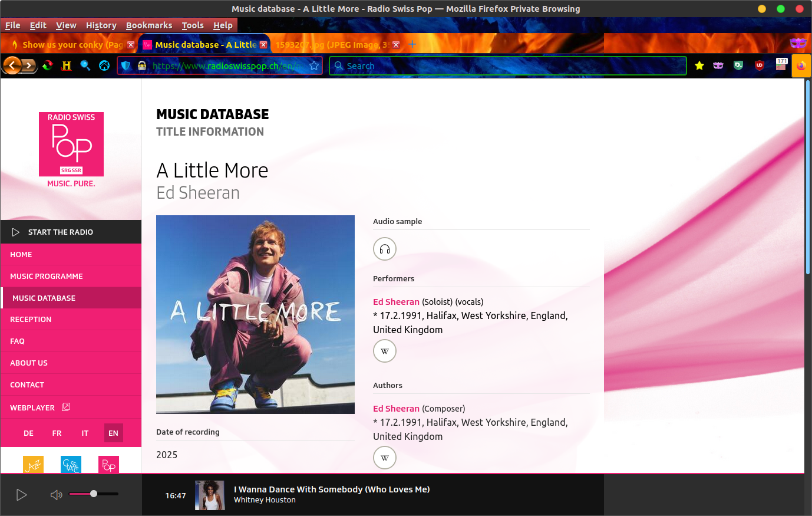Image resolution: width=812 pixels, height=516 pixels.
Task: Select the EN language option
Action: click(113, 433)
